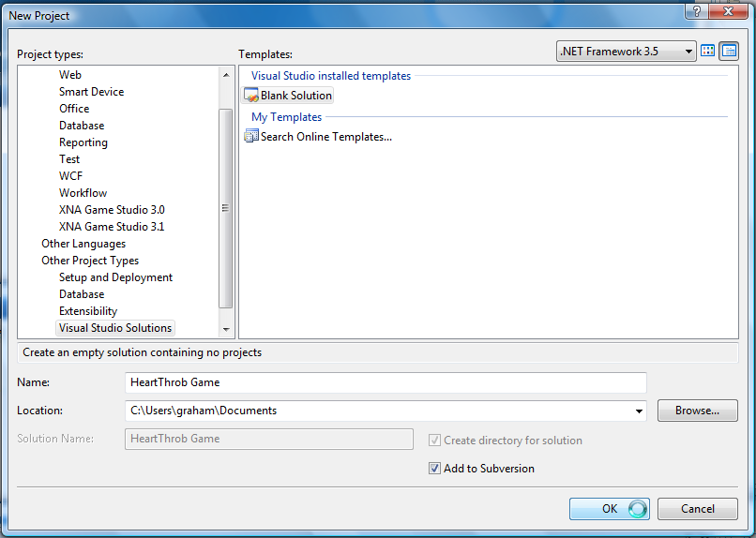The width and height of the screenshot is (756, 538).
Task: Select Other Project Types node
Action: pos(90,261)
